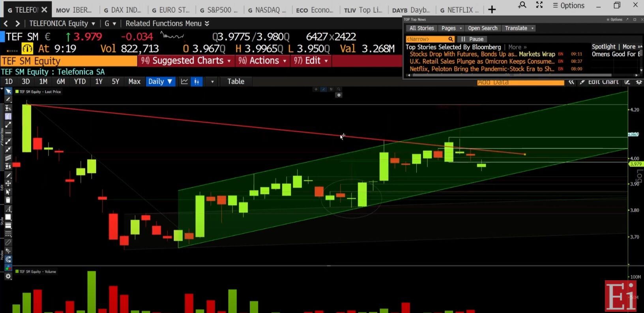This screenshot has height=313, width=644.
Task: Pop out the Top News window
Action: [x=627, y=19]
